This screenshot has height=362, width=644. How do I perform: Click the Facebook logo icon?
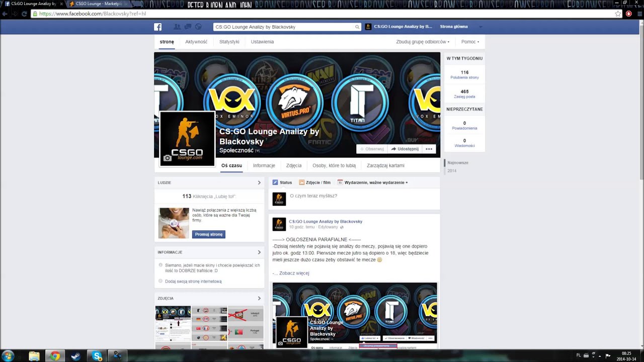click(157, 27)
